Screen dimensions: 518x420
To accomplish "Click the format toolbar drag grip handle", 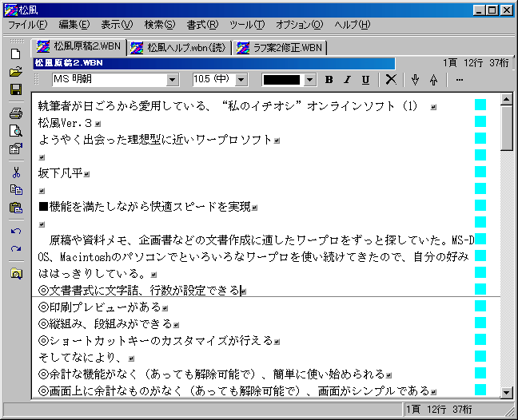I will point(37,80).
